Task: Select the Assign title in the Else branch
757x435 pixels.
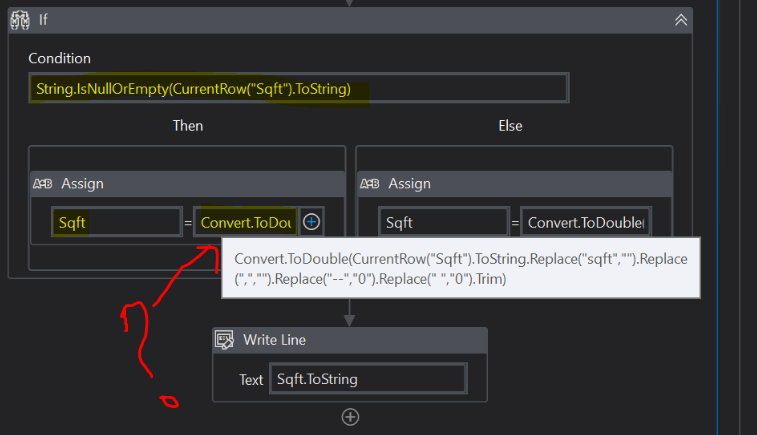Action: (409, 183)
